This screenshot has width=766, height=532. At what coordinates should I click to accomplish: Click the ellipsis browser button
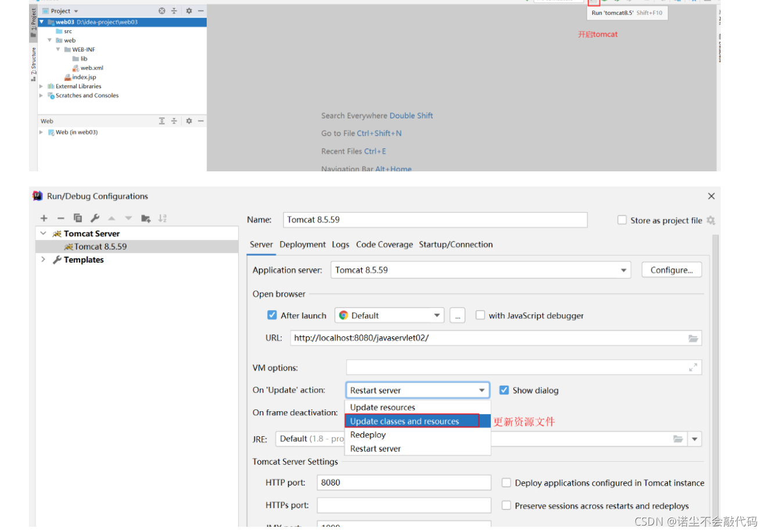click(x=458, y=315)
